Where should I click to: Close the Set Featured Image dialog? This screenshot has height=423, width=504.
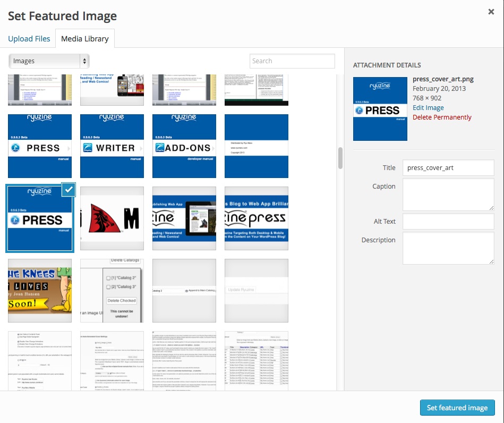491,12
